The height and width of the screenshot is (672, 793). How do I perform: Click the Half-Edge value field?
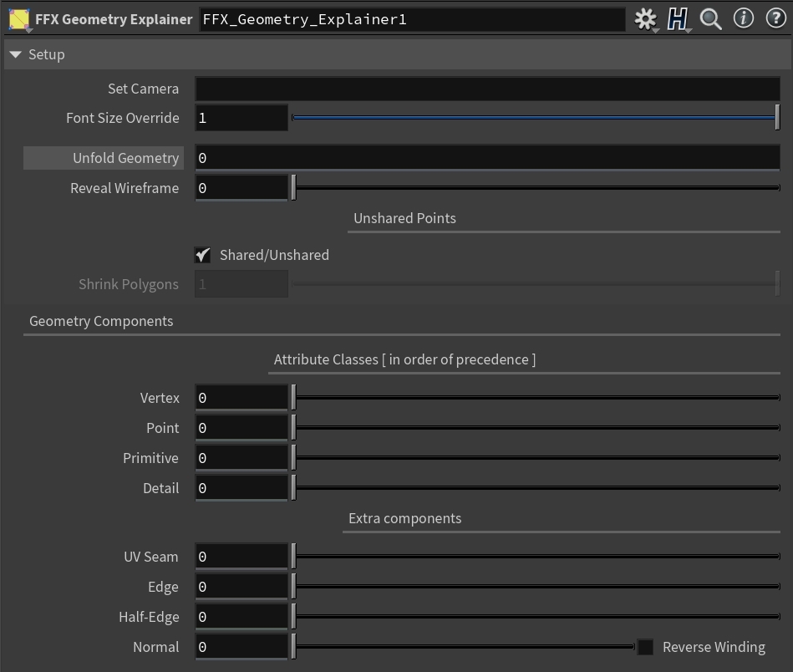(x=241, y=616)
